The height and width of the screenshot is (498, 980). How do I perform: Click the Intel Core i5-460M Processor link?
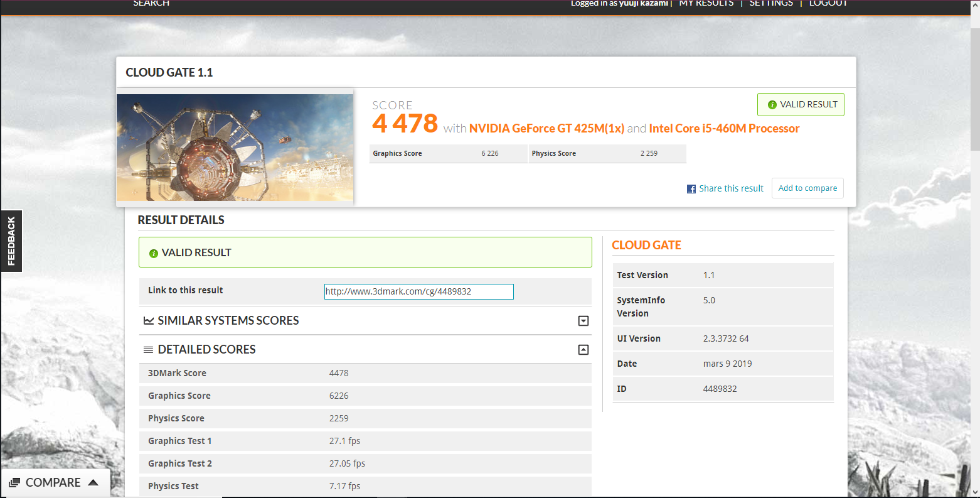pos(724,128)
